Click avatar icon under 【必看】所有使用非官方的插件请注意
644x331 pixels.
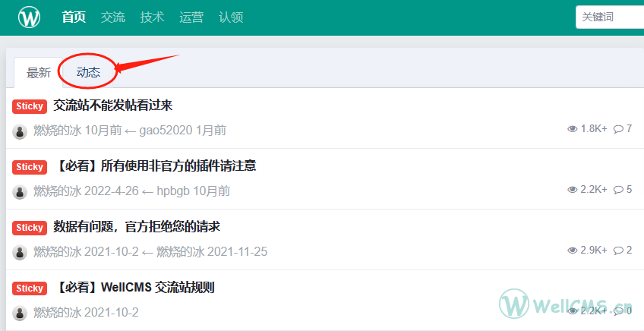coord(20,192)
